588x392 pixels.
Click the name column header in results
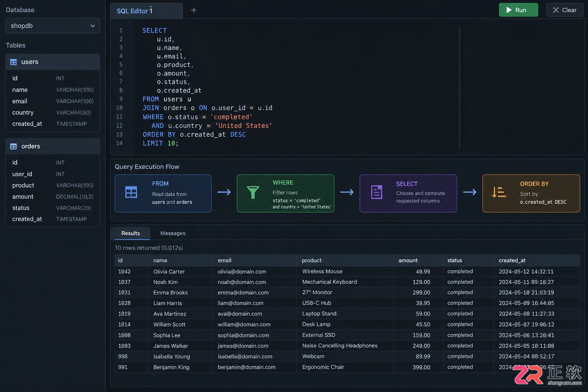click(180, 261)
